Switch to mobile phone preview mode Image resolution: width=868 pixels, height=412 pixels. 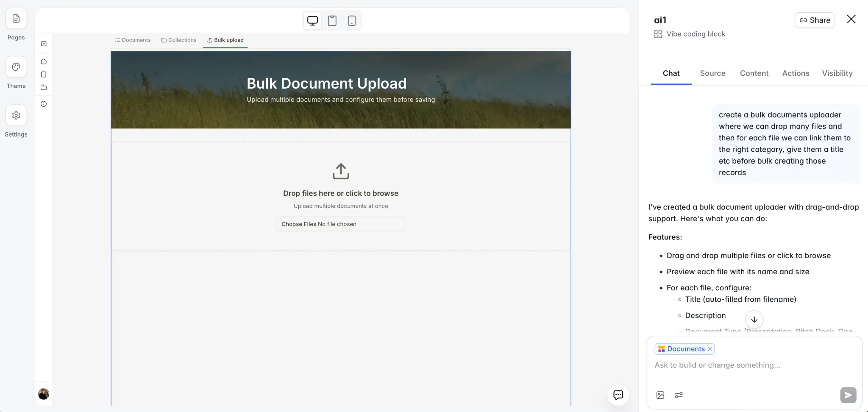coord(351,20)
